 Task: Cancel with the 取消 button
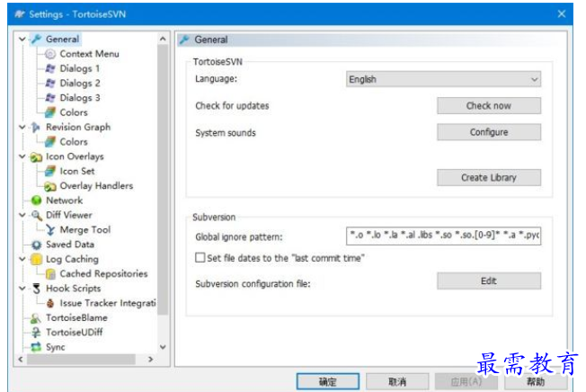(x=397, y=381)
